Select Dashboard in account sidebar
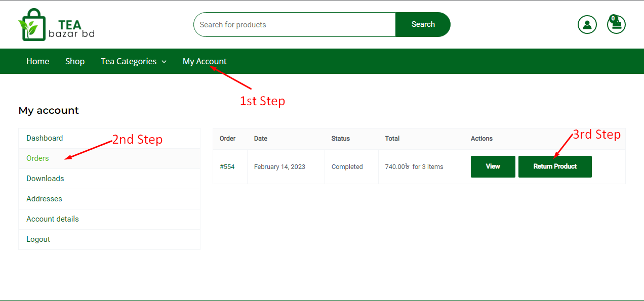Screen dimensions: 644x301 45,138
